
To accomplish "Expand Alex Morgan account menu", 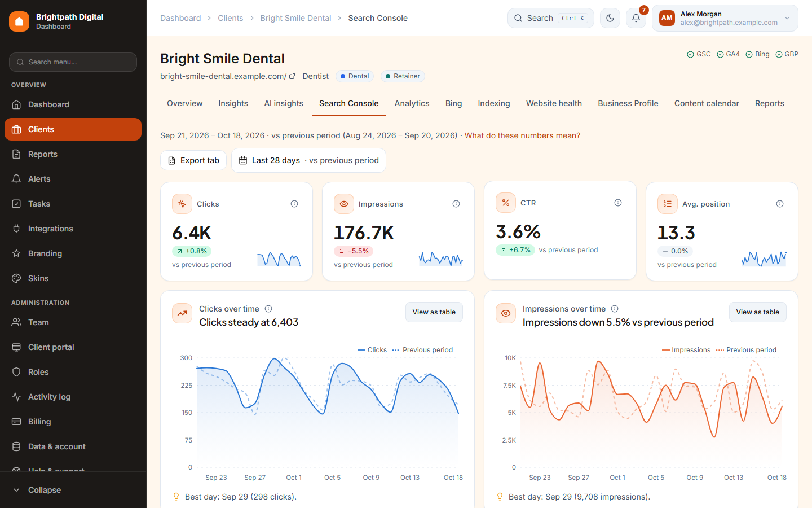I will (725, 18).
